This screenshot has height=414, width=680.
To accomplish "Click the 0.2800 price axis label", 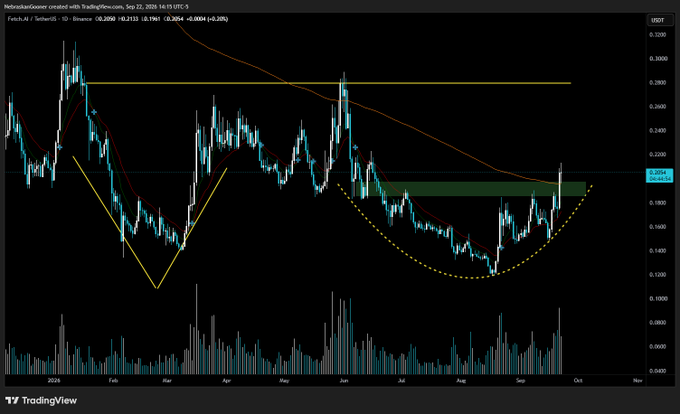I will [657, 83].
